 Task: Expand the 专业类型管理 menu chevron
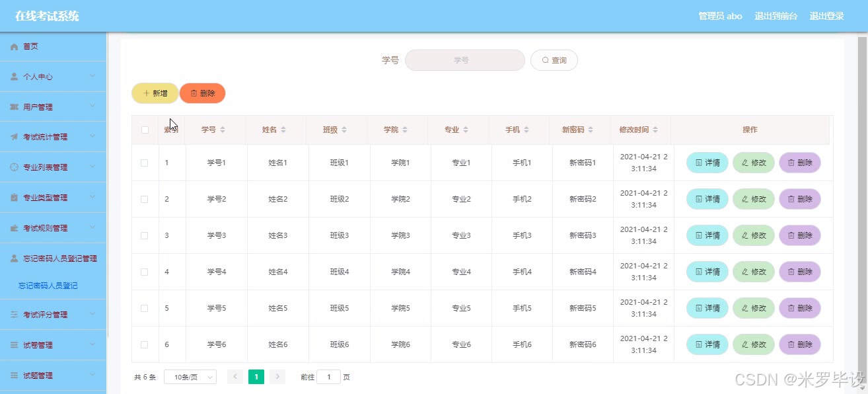tap(93, 197)
